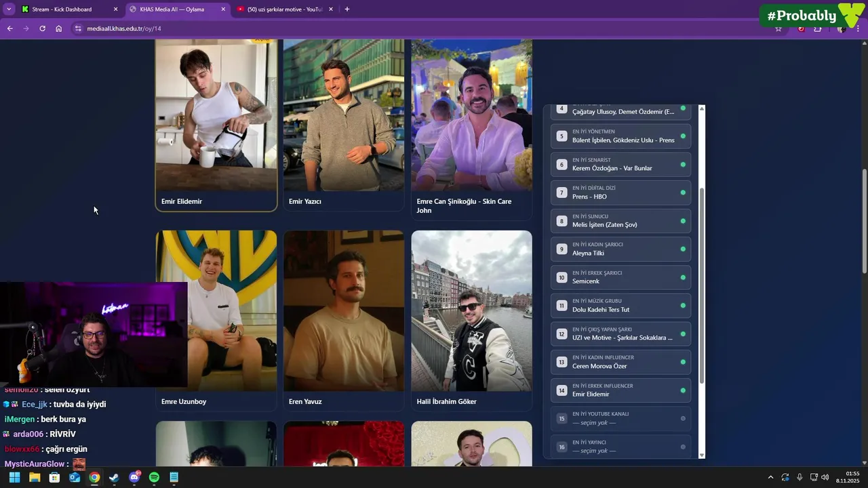
Task: Click the main page vertical scrollbar thumb
Action: 864,220
